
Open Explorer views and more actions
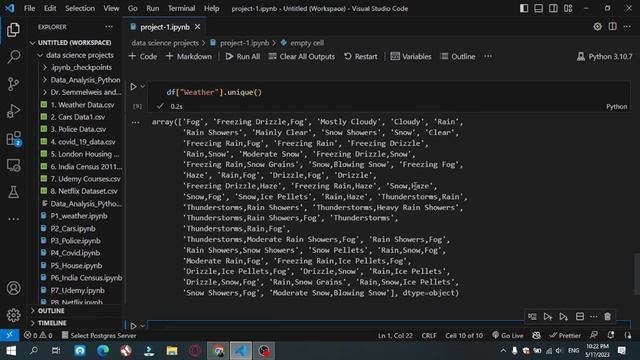(109, 27)
